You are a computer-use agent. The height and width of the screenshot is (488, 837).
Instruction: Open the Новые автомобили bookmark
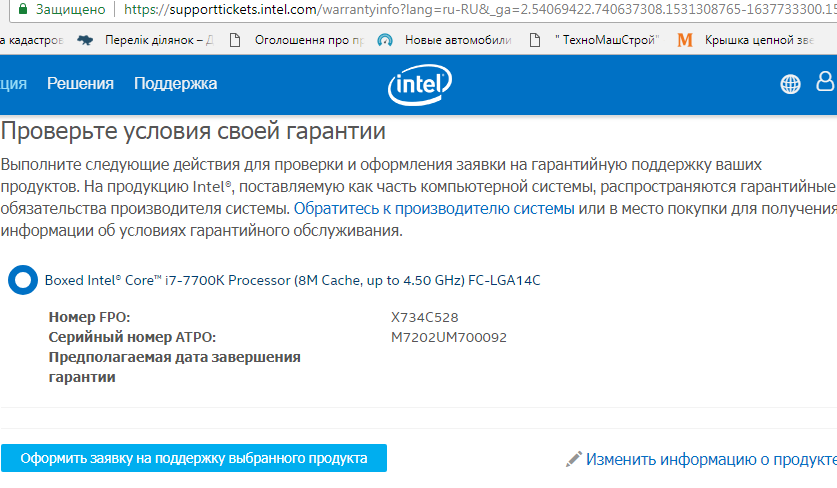coord(458,40)
